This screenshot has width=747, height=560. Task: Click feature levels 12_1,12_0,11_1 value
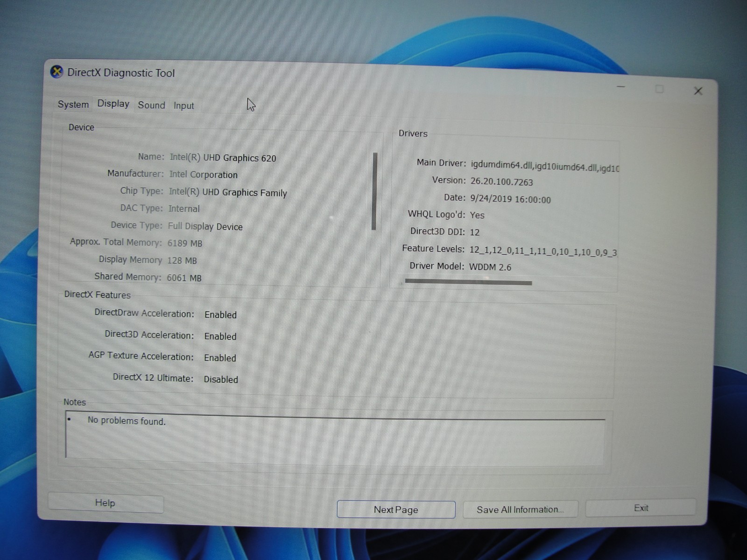[543, 252]
